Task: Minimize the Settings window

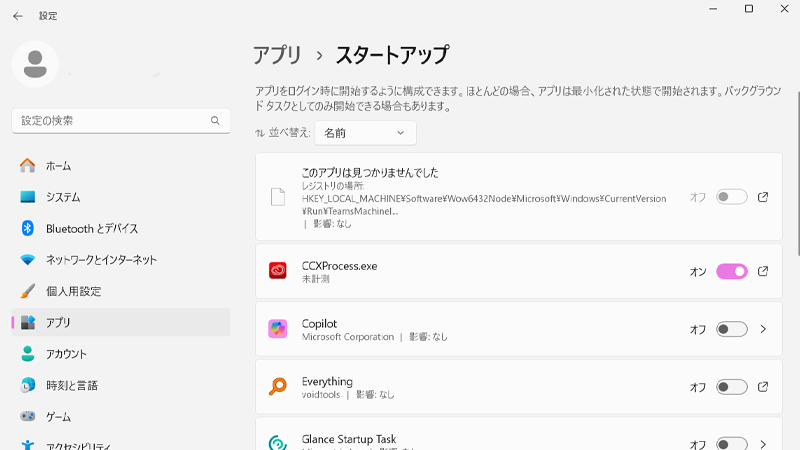Action: click(x=713, y=9)
